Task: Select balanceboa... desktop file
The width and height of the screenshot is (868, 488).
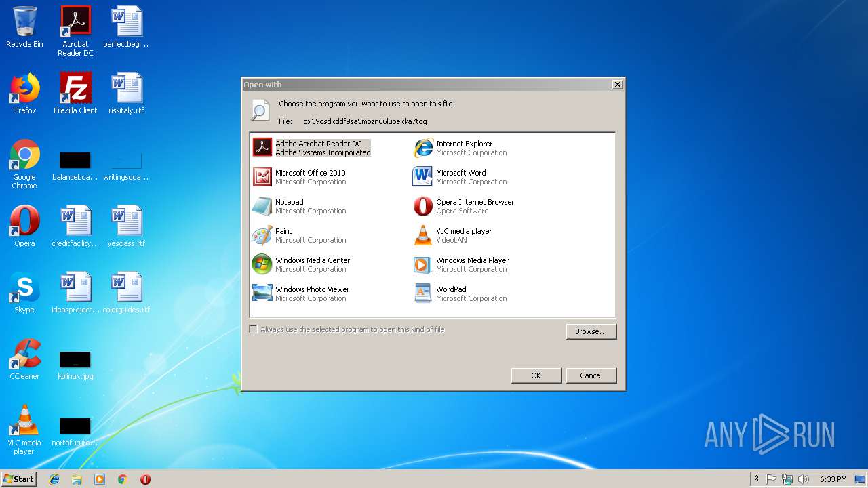Action: click(75, 167)
